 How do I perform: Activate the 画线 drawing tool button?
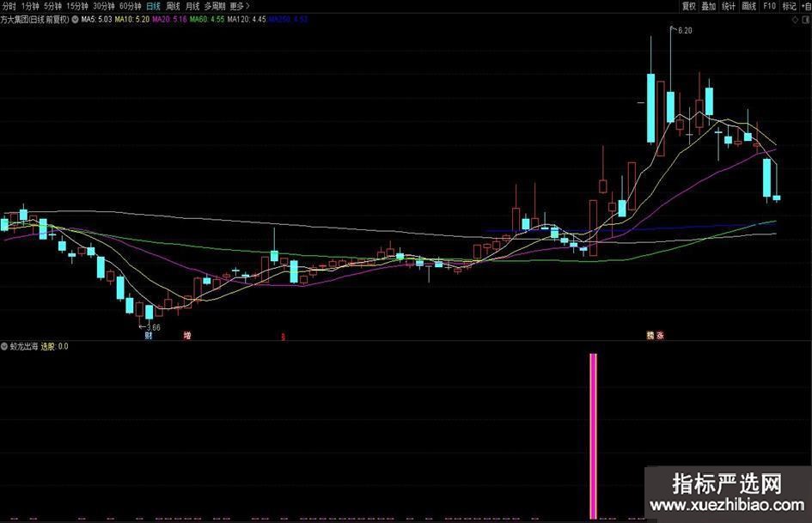pyautogui.click(x=748, y=6)
